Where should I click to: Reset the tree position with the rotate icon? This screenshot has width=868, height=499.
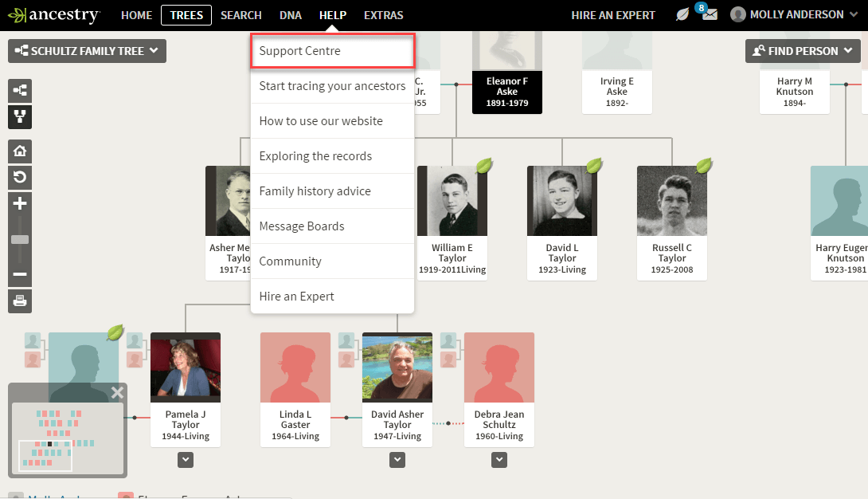click(x=20, y=177)
